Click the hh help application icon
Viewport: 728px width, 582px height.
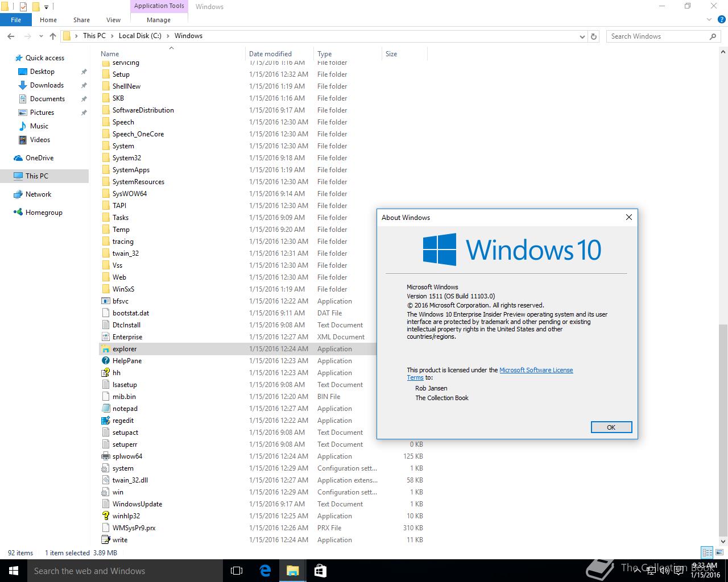pos(105,373)
